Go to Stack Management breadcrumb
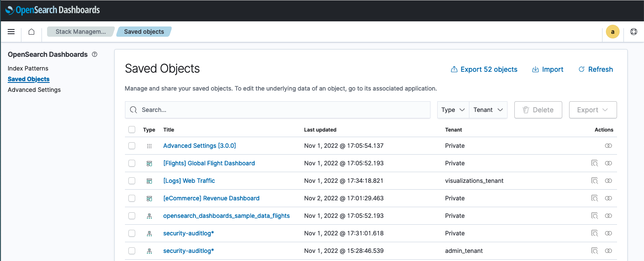 (80, 32)
